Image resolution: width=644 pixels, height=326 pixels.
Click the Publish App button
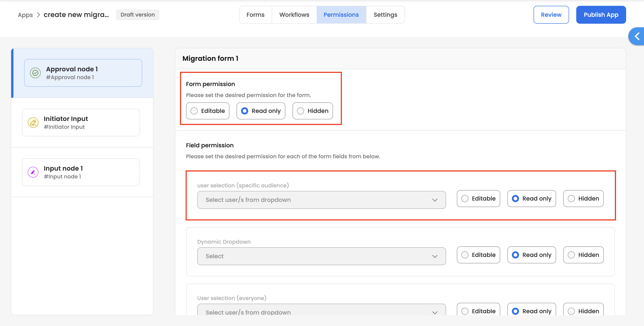pyautogui.click(x=601, y=15)
